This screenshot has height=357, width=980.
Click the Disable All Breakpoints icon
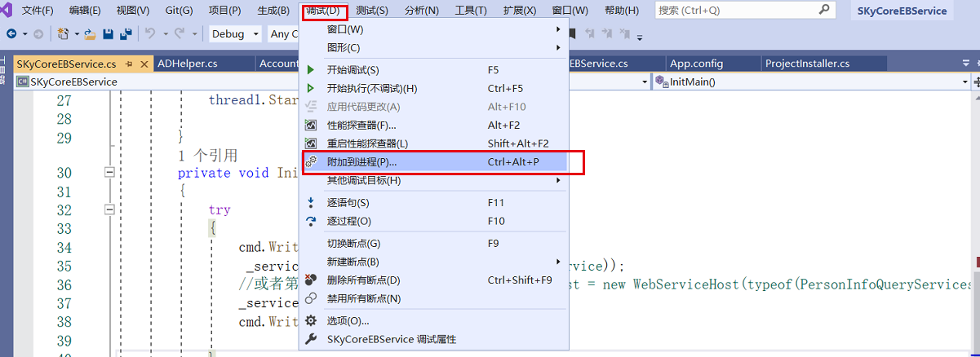click(x=311, y=298)
